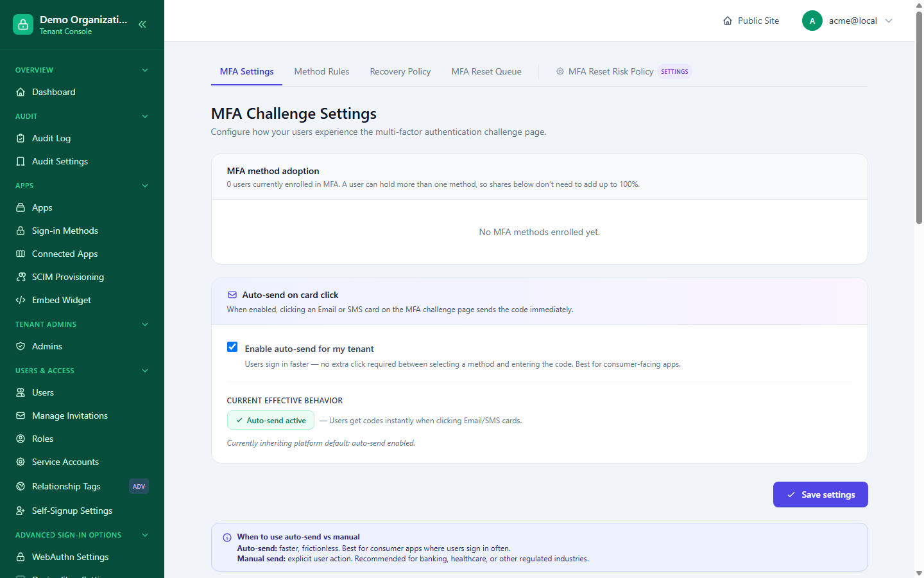Open Dashboard via its home icon

tap(21, 92)
